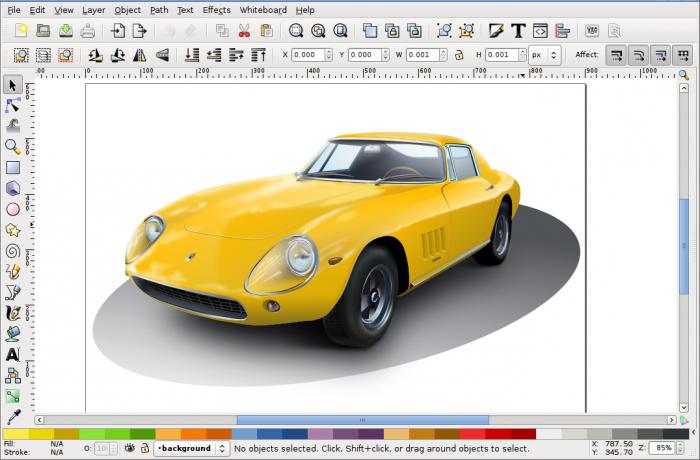The height and width of the screenshot is (460, 700).
Task: Toggle layer visibility eye icon
Action: pos(129,447)
